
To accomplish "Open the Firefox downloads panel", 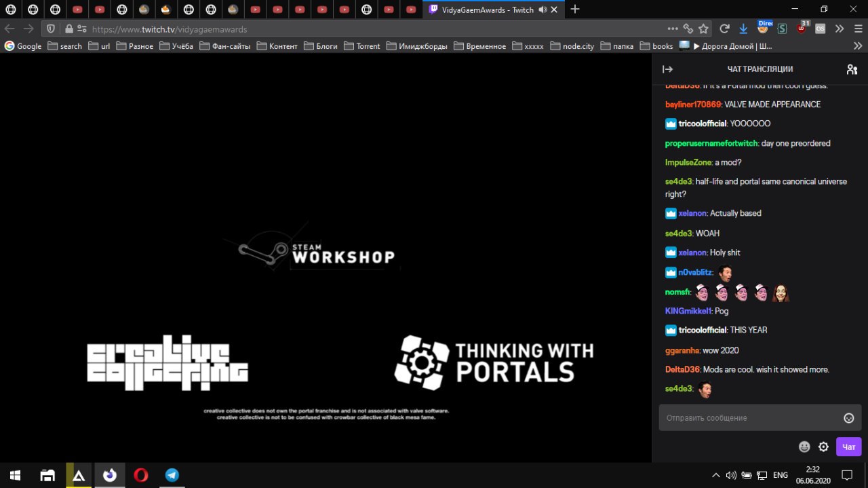I will point(743,29).
